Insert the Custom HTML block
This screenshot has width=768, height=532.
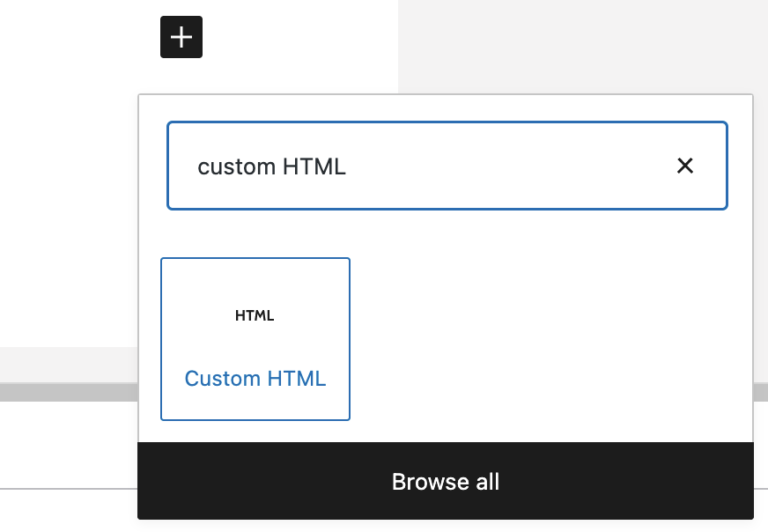(255, 339)
